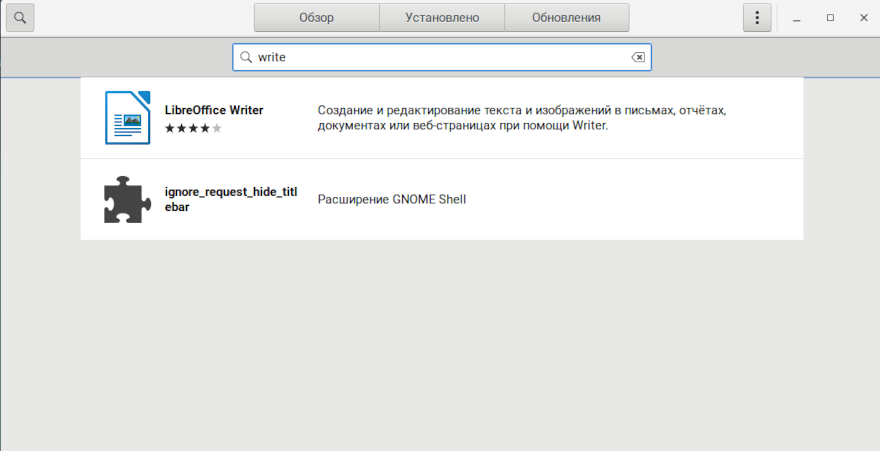Open the three-dot menu button
This screenshot has width=880, height=451.
[x=757, y=18]
